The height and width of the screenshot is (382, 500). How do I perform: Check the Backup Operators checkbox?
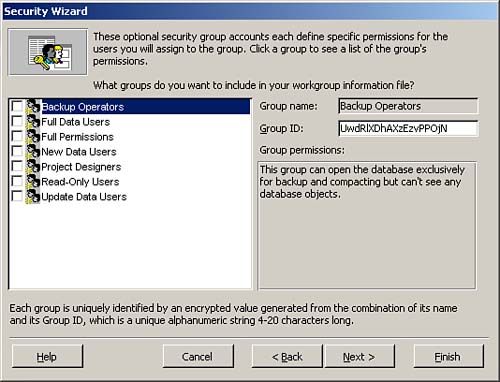coord(17,106)
